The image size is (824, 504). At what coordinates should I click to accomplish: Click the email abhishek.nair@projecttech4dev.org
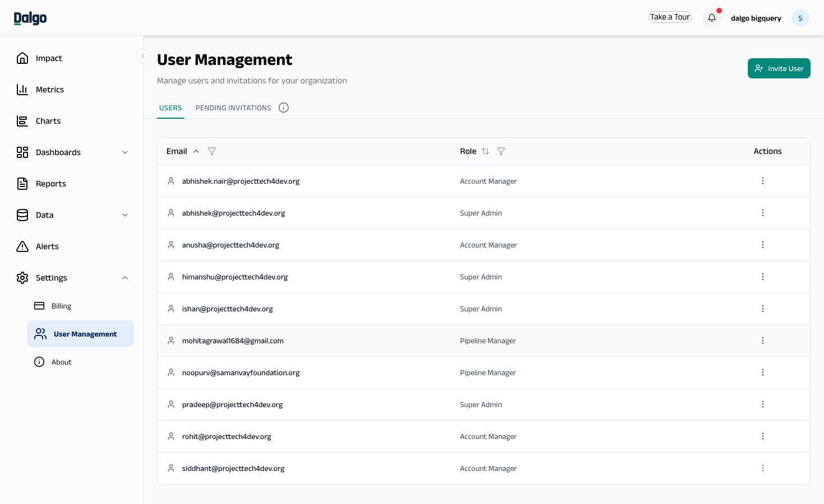click(x=240, y=181)
